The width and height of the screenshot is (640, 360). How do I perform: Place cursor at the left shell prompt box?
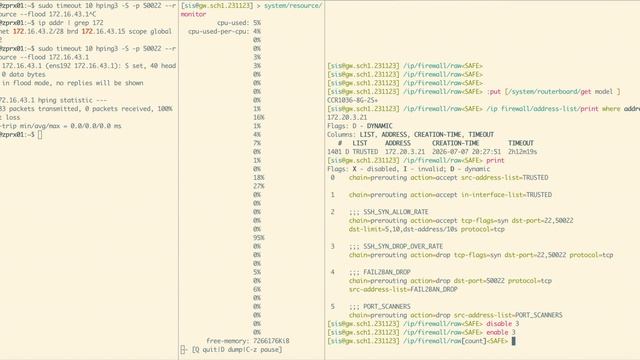point(40,135)
